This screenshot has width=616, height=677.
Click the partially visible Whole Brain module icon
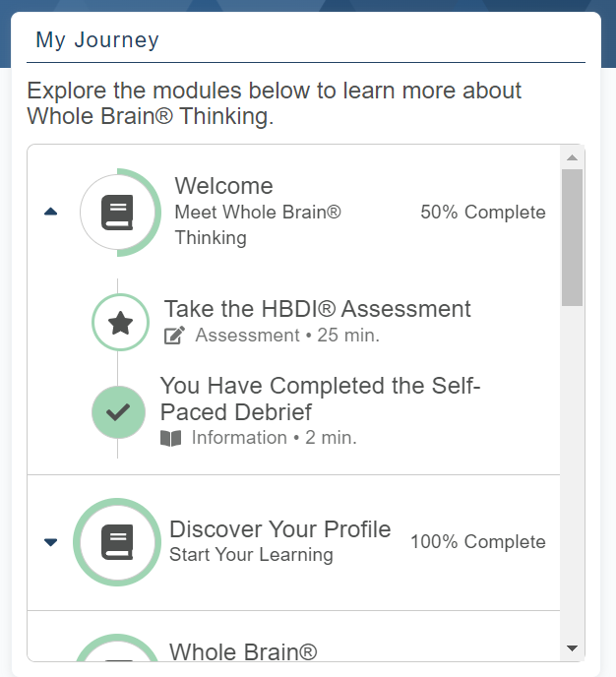coord(117,654)
